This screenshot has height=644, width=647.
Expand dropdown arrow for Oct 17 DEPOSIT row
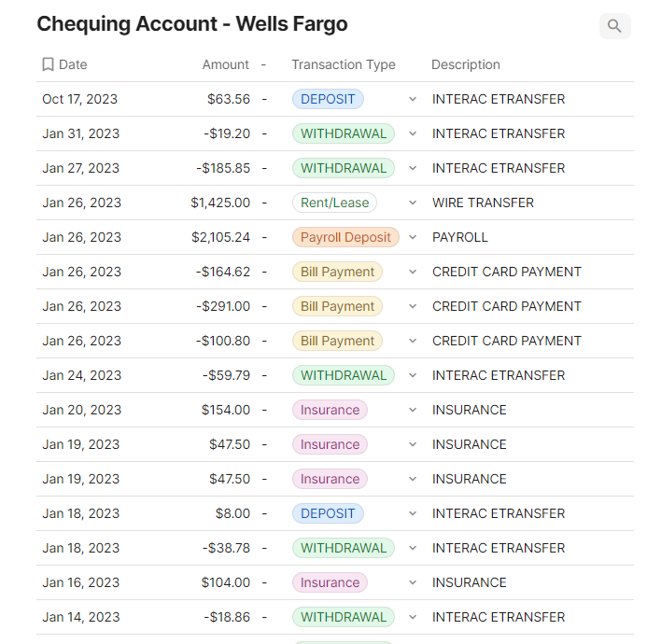(413, 99)
